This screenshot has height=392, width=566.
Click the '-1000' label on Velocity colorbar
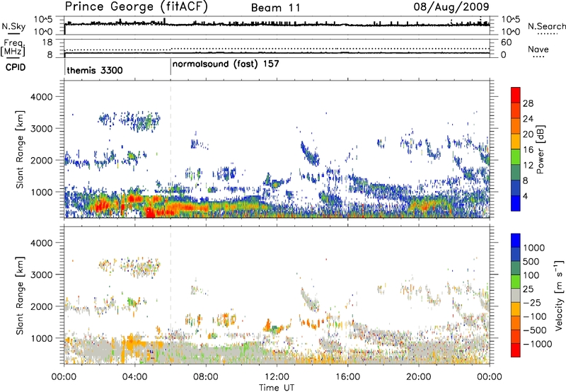point(537,344)
